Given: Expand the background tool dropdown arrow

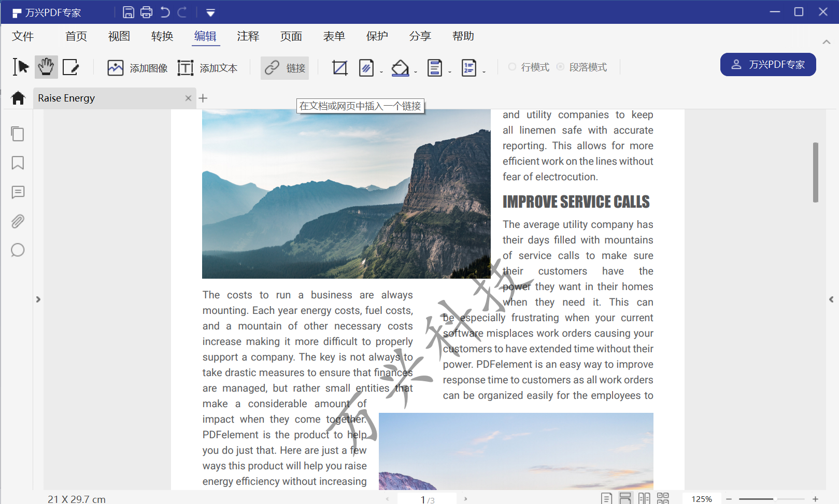Looking at the screenshot, I should [416, 72].
